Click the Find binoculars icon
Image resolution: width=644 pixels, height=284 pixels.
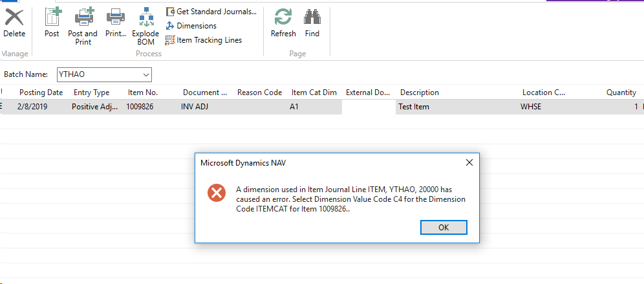tap(312, 17)
